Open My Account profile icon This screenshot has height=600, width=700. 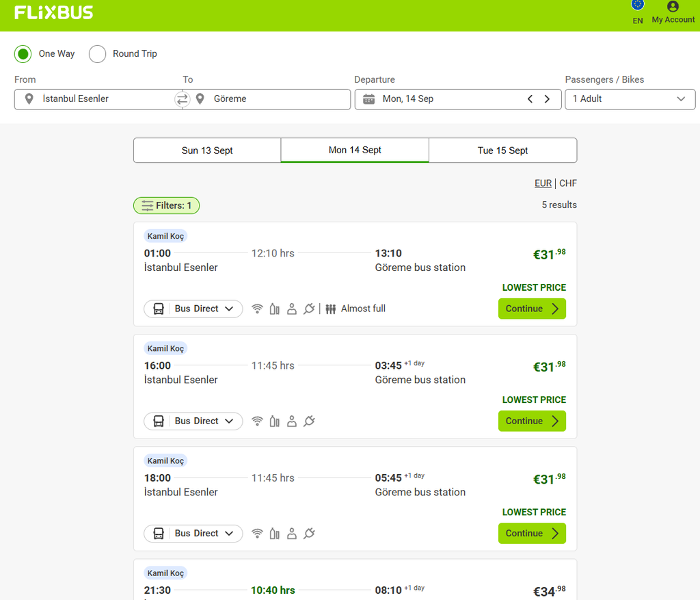(673, 6)
